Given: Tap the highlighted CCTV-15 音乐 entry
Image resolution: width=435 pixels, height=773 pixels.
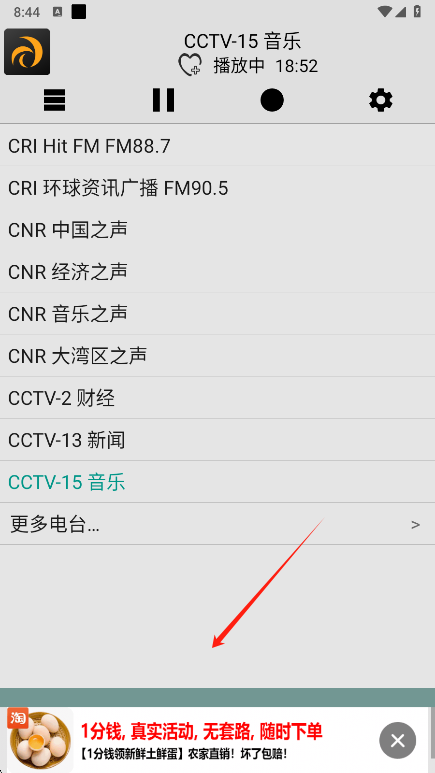Looking at the screenshot, I should [218, 482].
